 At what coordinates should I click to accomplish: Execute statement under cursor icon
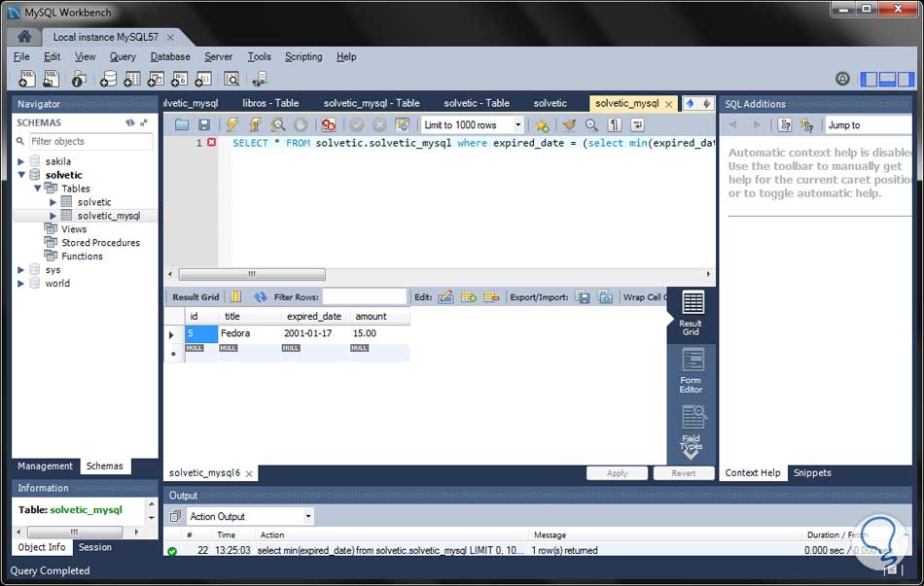point(255,124)
